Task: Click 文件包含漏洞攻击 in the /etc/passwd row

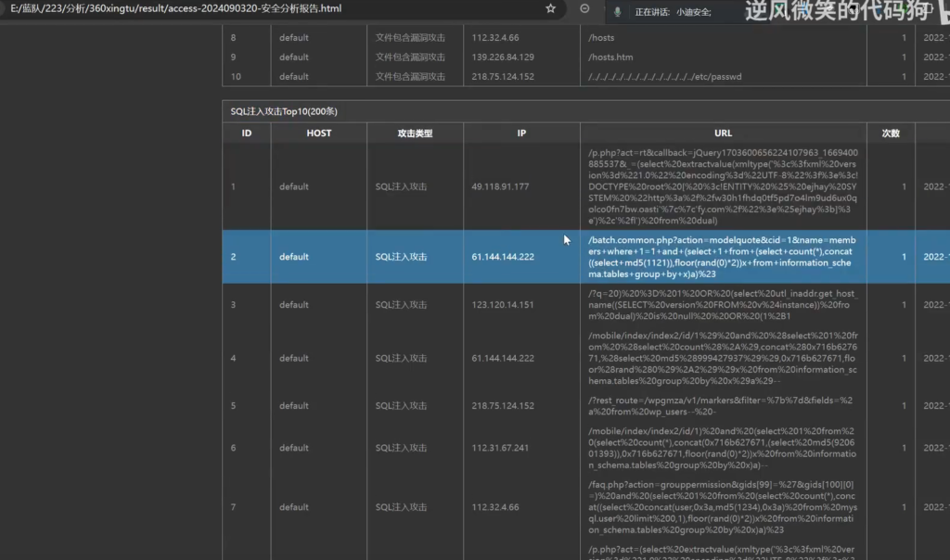Action: [x=410, y=77]
